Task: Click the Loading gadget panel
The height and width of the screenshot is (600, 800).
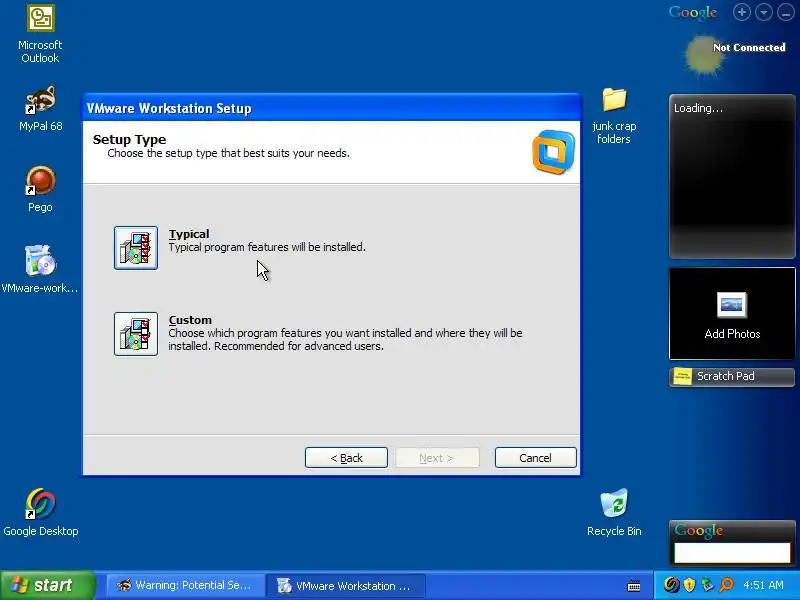Action: [732, 176]
